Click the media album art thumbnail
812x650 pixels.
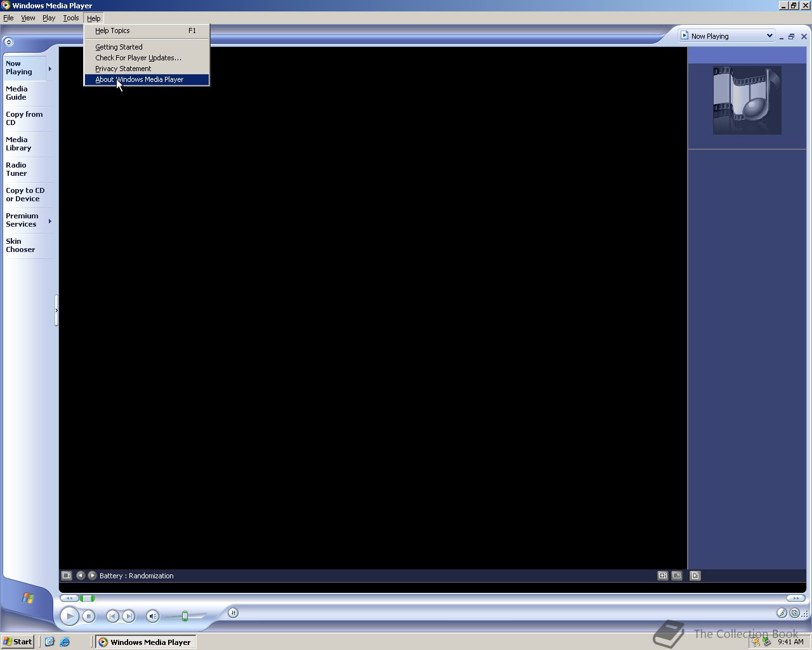coord(747,100)
